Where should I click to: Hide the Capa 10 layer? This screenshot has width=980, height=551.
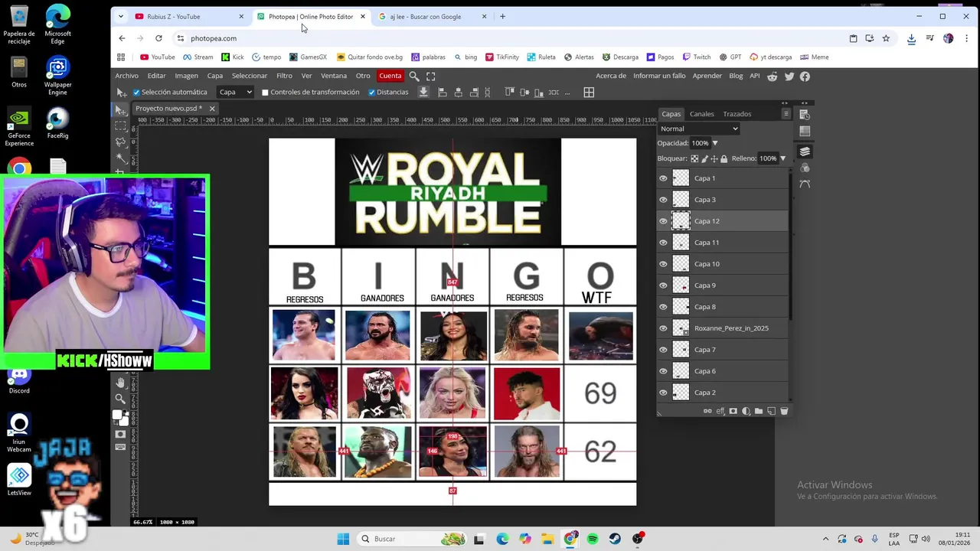(663, 264)
